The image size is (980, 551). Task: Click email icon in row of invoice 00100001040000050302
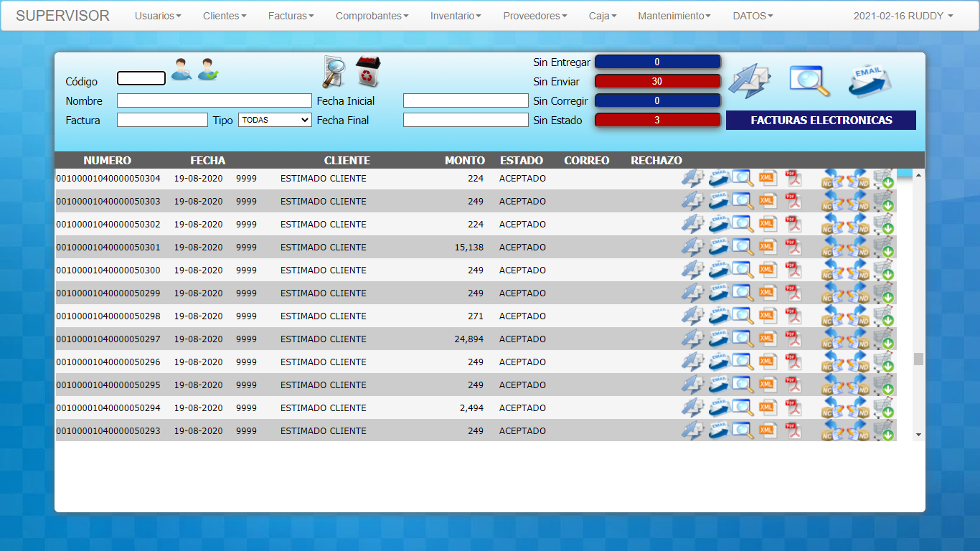point(718,225)
